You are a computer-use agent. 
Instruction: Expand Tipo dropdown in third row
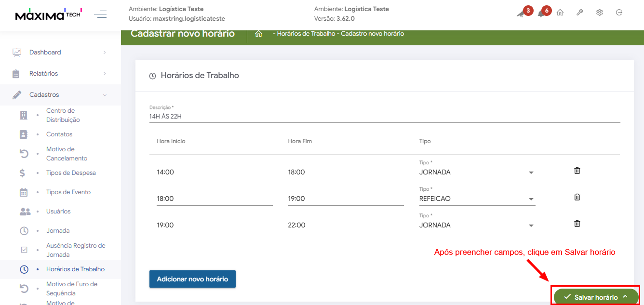pyautogui.click(x=477, y=225)
